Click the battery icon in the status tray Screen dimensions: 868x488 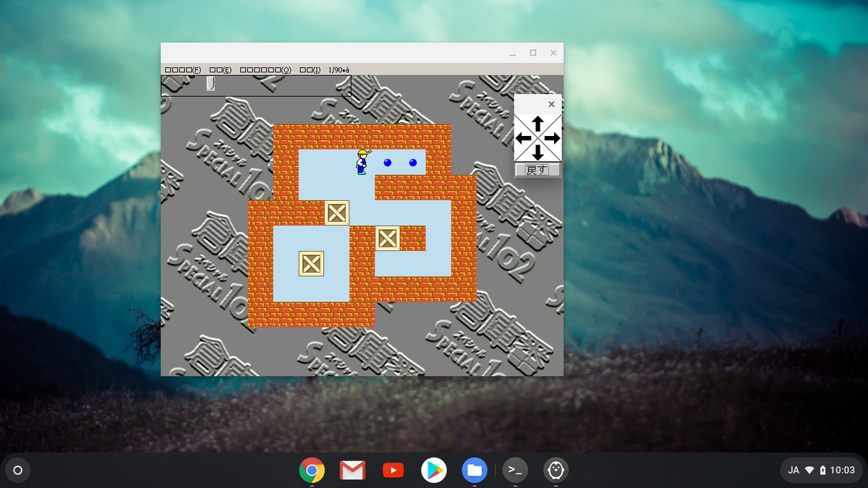(x=822, y=471)
